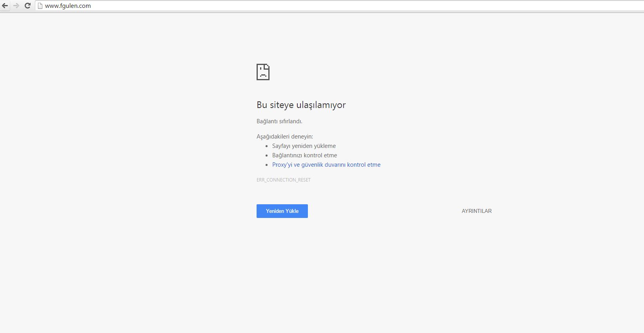644x333 pixels.
Task: Click the text Bağlantı sıfırlandı.
Action: (279, 121)
